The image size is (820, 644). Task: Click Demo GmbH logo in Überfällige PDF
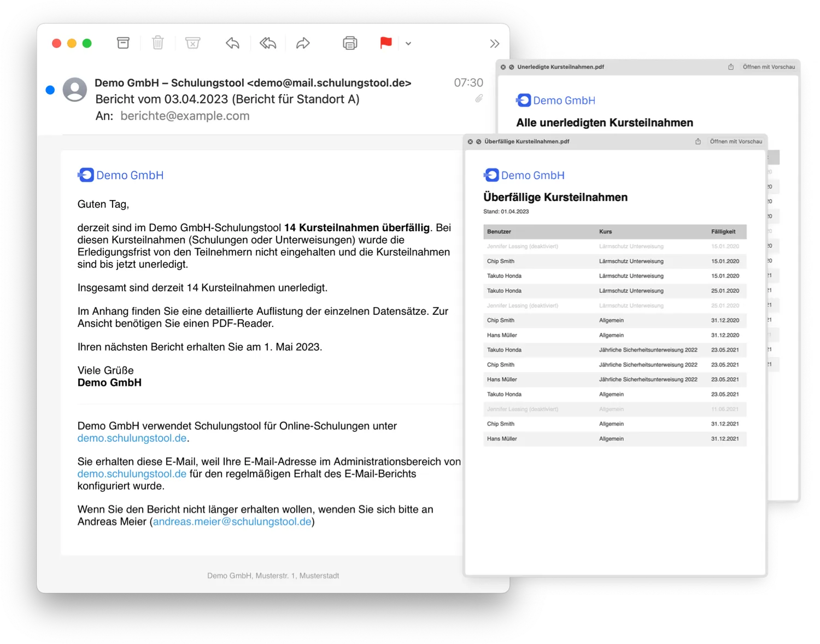(x=524, y=175)
